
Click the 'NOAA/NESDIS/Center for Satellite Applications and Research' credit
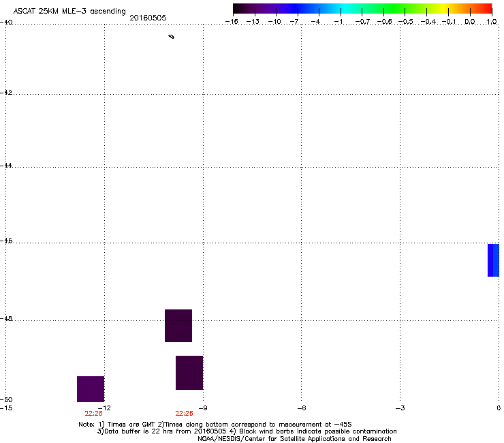294,439
